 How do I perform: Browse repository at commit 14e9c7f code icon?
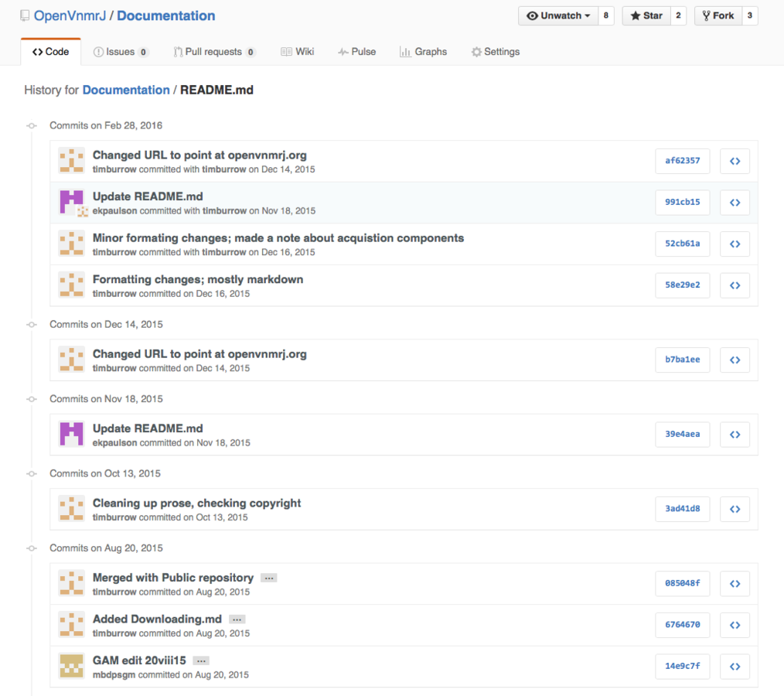coord(735,667)
